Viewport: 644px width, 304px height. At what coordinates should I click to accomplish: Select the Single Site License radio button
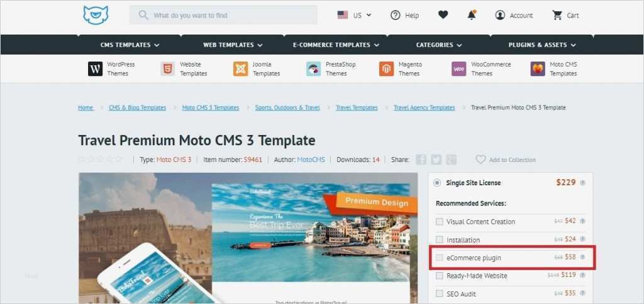(437, 183)
